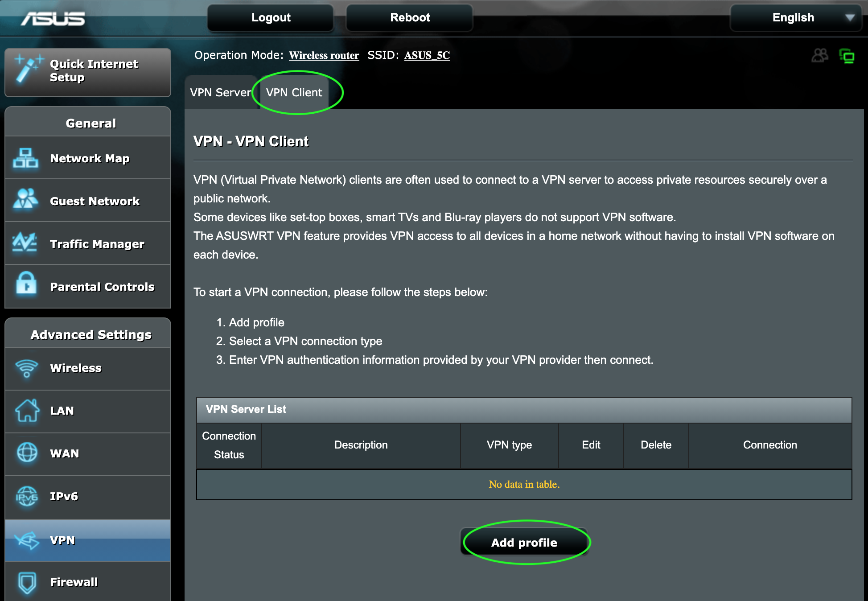Select the English language dropdown
Image resolution: width=868 pixels, height=601 pixels.
[798, 18]
